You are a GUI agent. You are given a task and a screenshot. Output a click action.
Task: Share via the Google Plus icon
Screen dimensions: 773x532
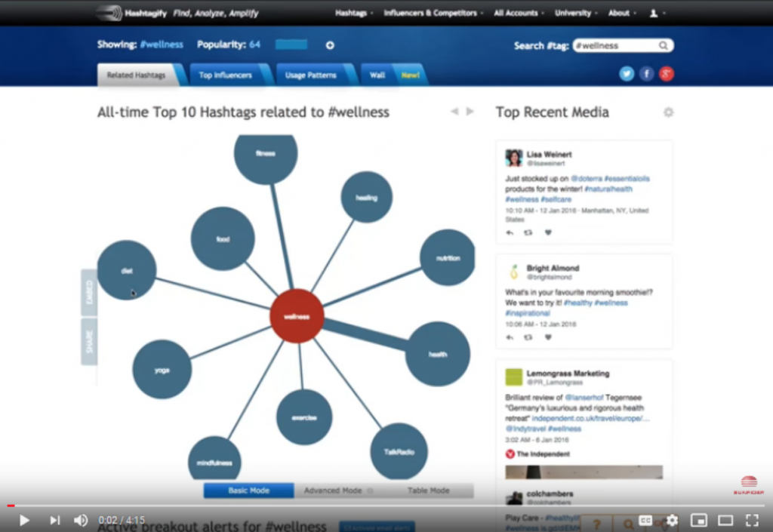point(667,74)
